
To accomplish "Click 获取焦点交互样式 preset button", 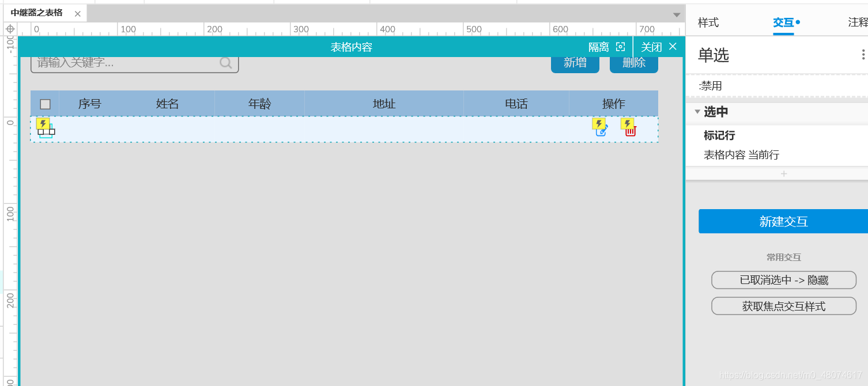I will [784, 306].
